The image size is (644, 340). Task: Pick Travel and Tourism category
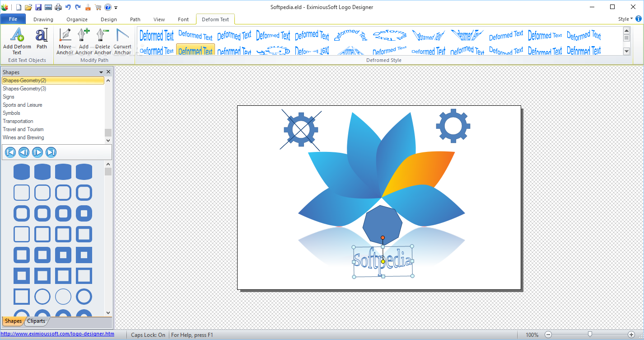(53, 129)
